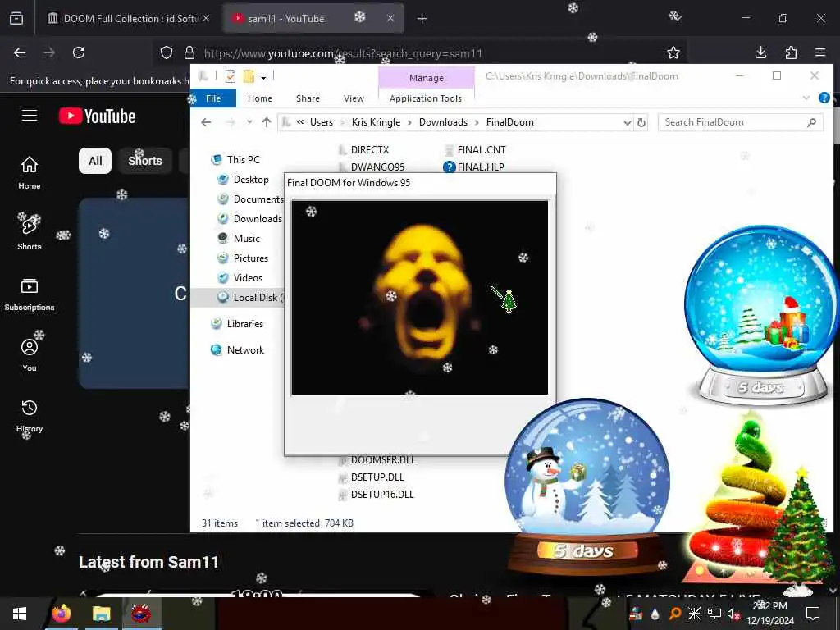This screenshot has height=630, width=840.
Task: Expand the Explorer ribbon chevron
Action: [x=806, y=98]
